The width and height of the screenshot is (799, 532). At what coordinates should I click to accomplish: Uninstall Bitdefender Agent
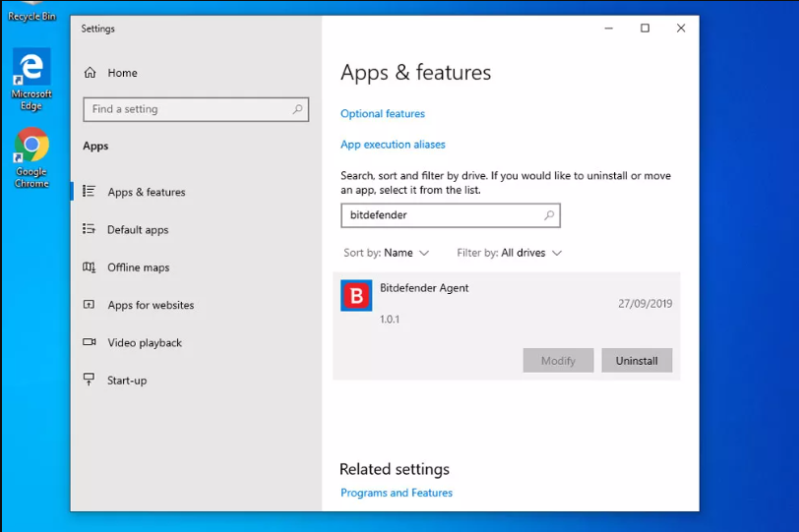(637, 361)
